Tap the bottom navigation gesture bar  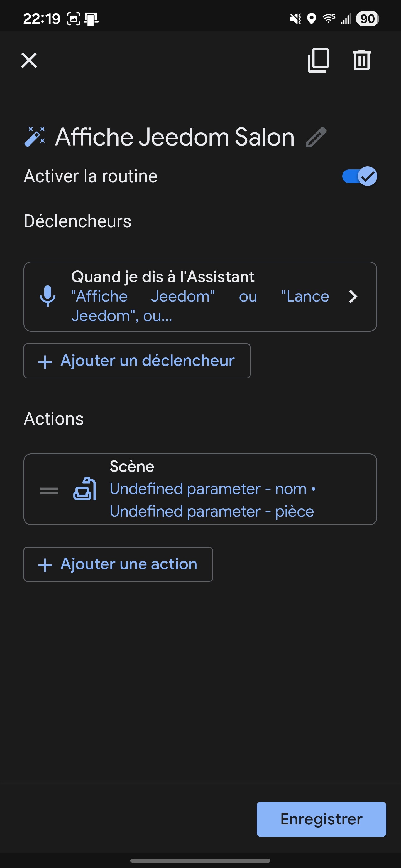(x=200, y=860)
